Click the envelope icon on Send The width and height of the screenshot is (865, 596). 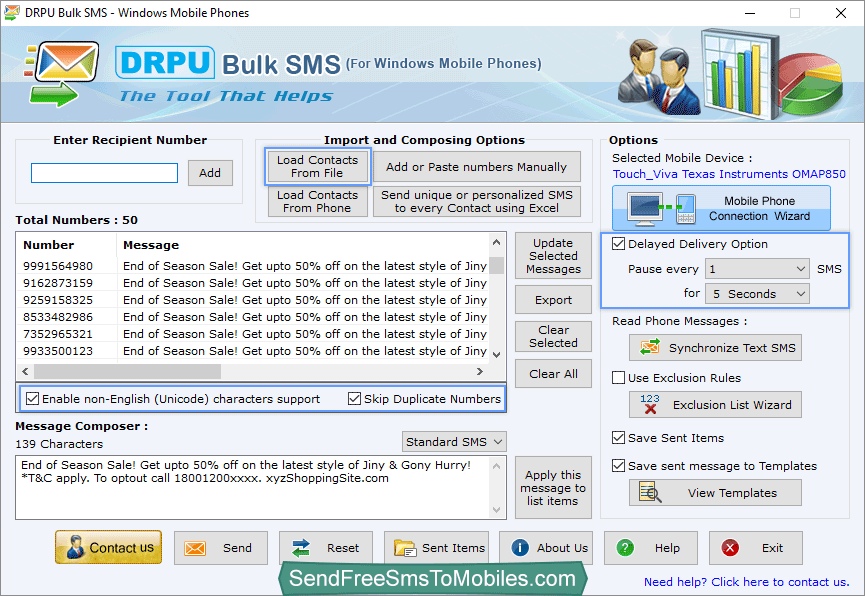(x=195, y=548)
